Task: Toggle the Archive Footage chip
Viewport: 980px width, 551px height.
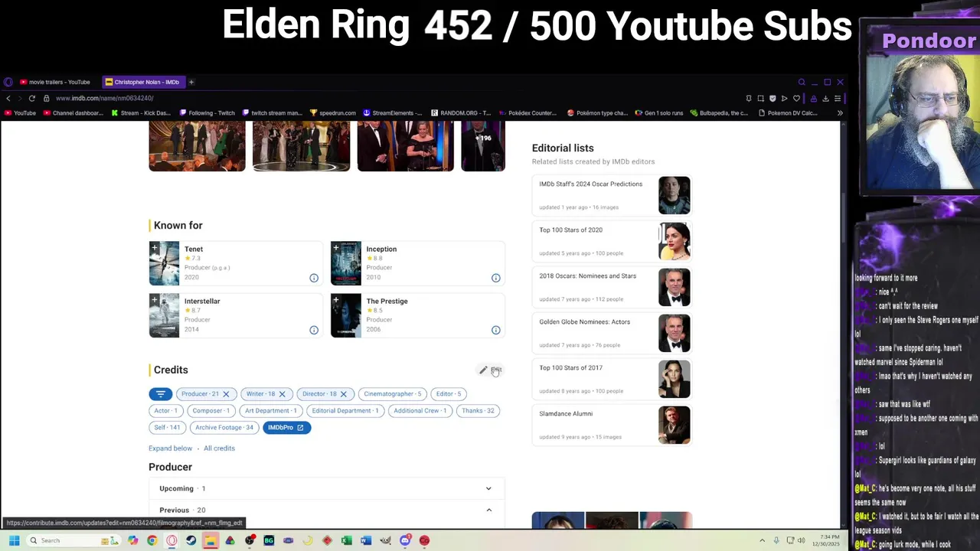Action: point(224,428)
